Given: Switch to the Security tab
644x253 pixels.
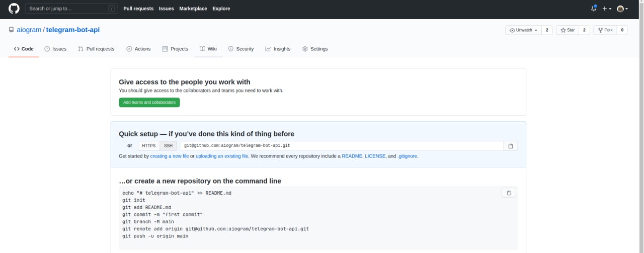Looking at the screenshot, I should click(x=241, y=49).
